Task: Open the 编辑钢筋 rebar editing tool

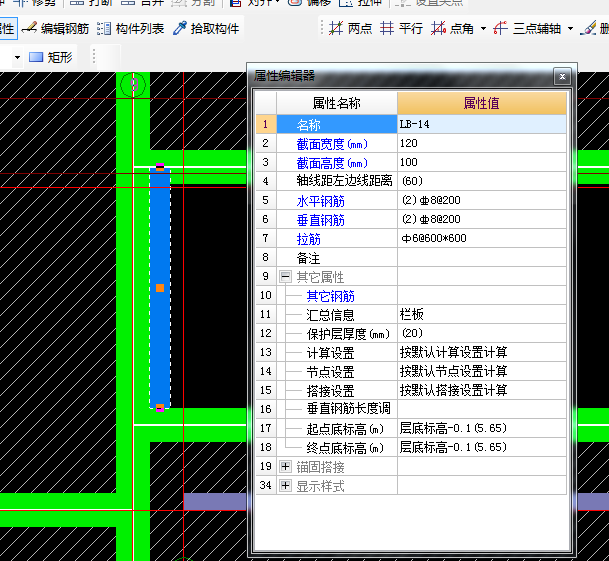Action: [x=56, y=28]
